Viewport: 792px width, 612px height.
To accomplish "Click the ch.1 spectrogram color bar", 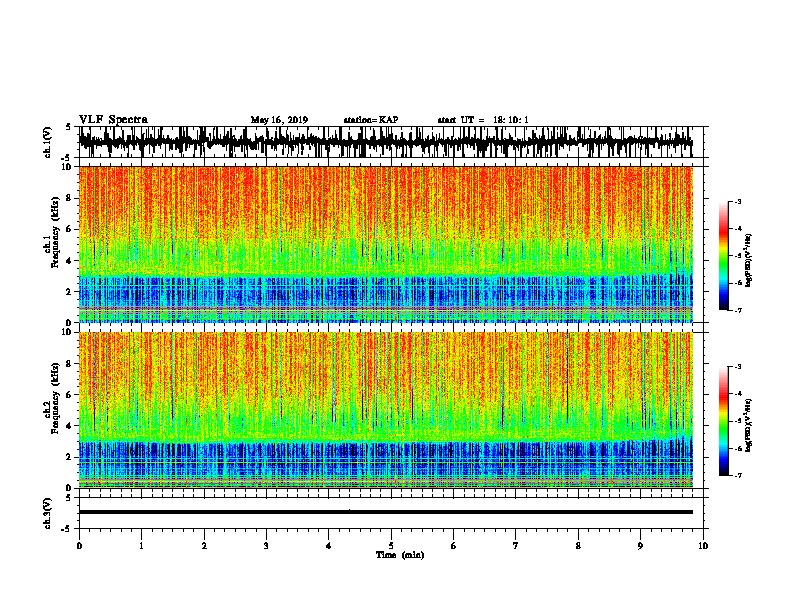I will [723, 256].
